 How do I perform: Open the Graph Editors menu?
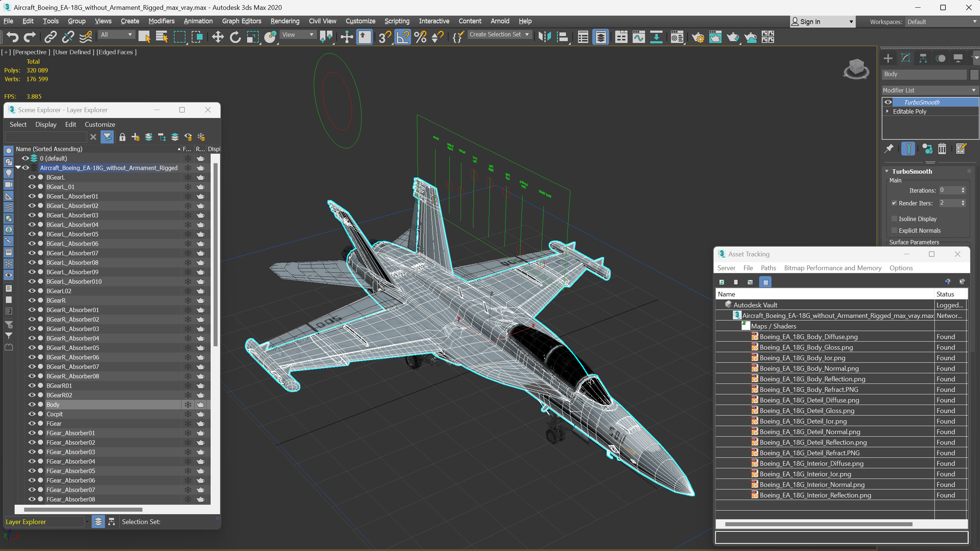click(x=242, y=21)
